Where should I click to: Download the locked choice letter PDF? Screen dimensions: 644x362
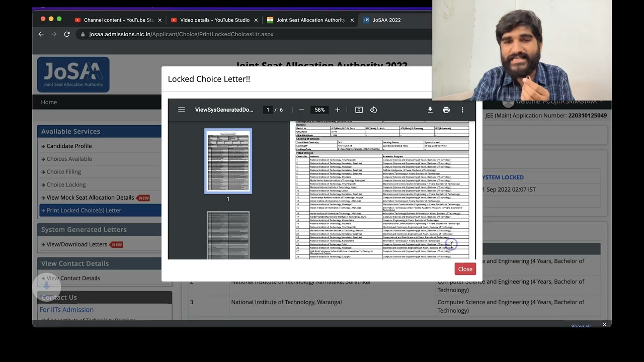tap(430, 110)
